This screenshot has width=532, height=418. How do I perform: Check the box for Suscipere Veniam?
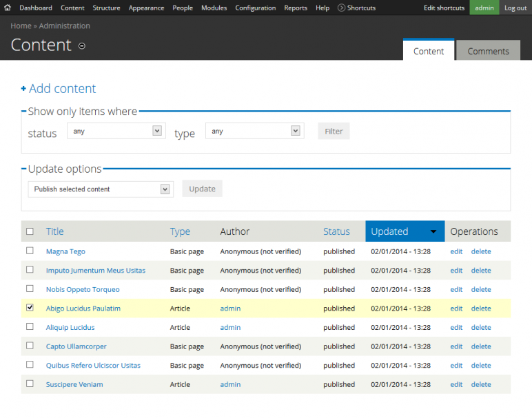pyautogui.click(x=30, y=384)
